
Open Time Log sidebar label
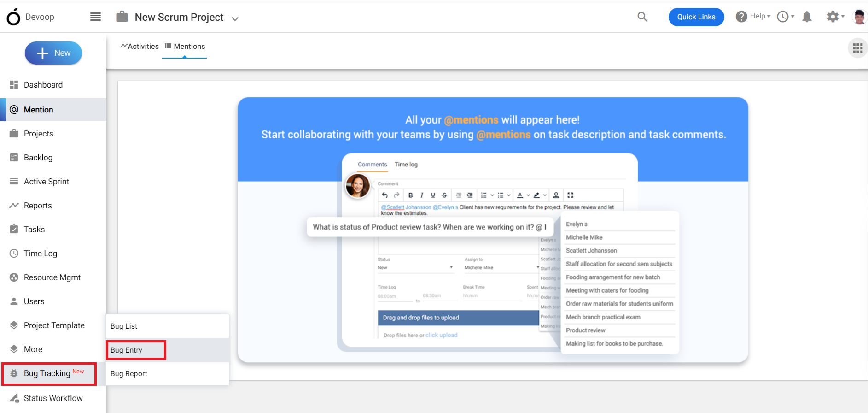coord(41,254)
